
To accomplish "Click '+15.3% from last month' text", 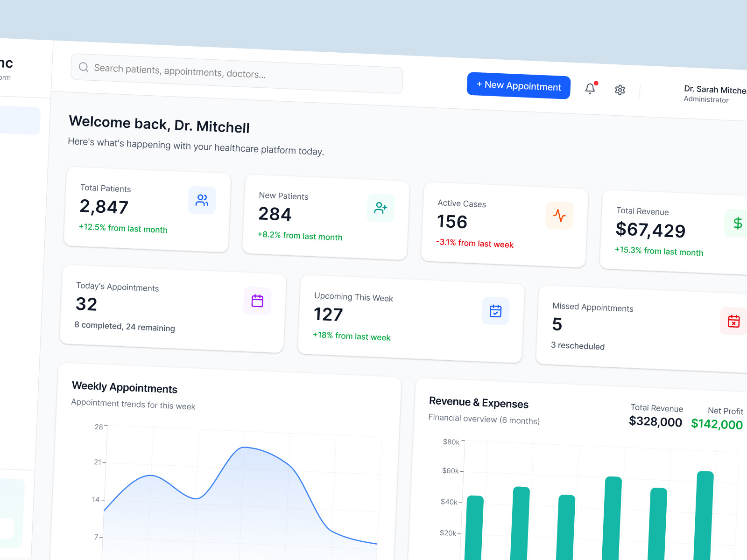I will tap(659, 251).
